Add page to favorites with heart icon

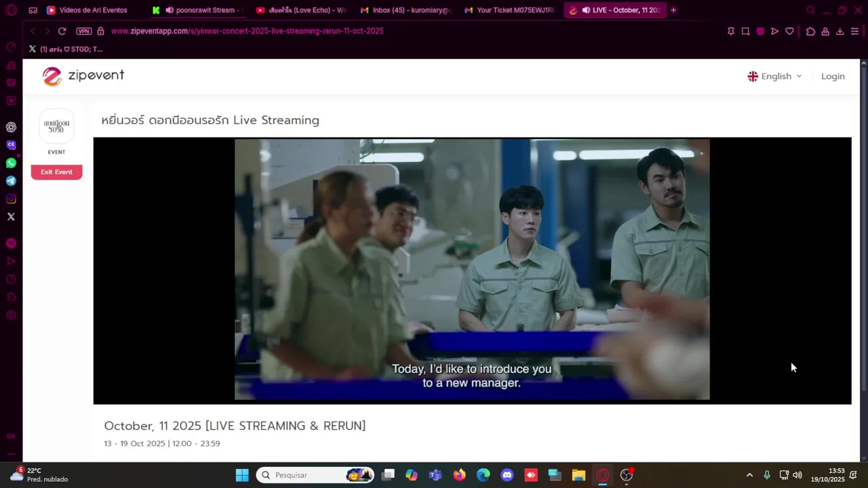789,31
